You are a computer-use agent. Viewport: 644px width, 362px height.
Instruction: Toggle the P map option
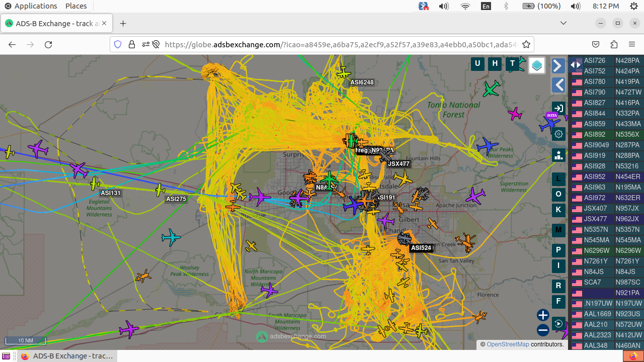(558, 250)
